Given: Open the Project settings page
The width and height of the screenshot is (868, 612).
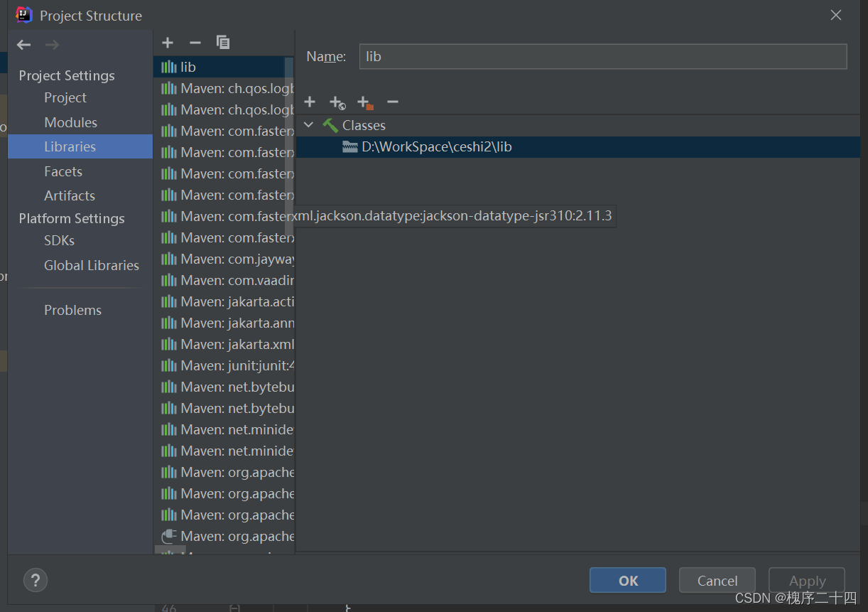Looking at the screenshot, I should tap(65, 97).
